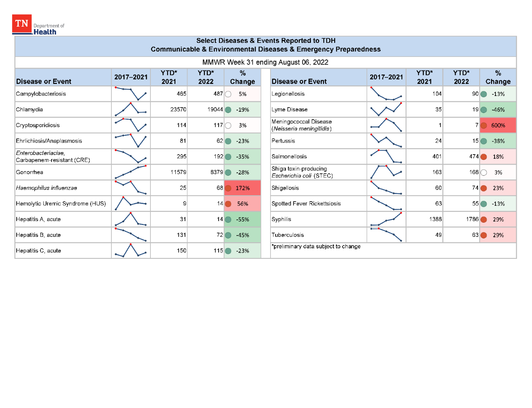532x408 pixels.
Task: Click the "Spotted Fever Rickettsiosis" disease name
Action: coord(306,204)
